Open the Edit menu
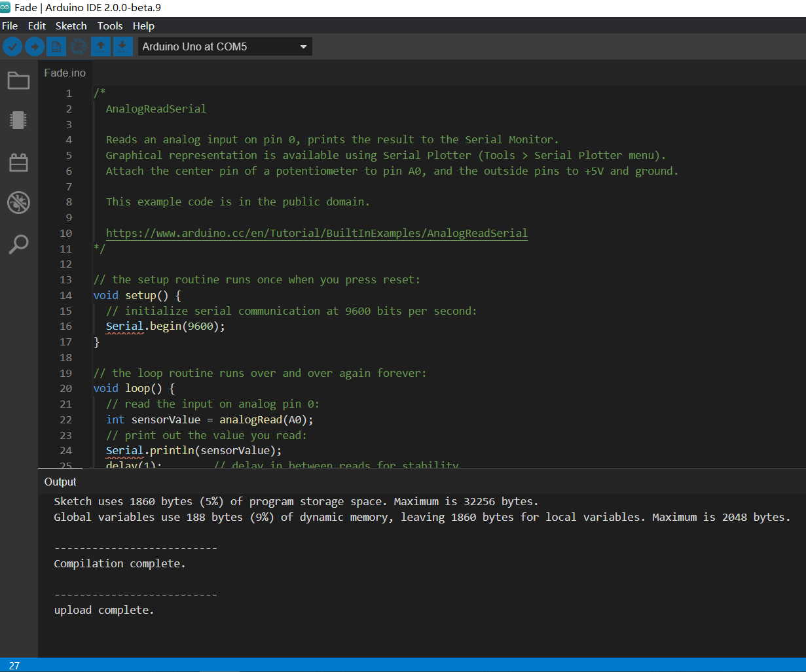806x672 pixels. (37, 26)
